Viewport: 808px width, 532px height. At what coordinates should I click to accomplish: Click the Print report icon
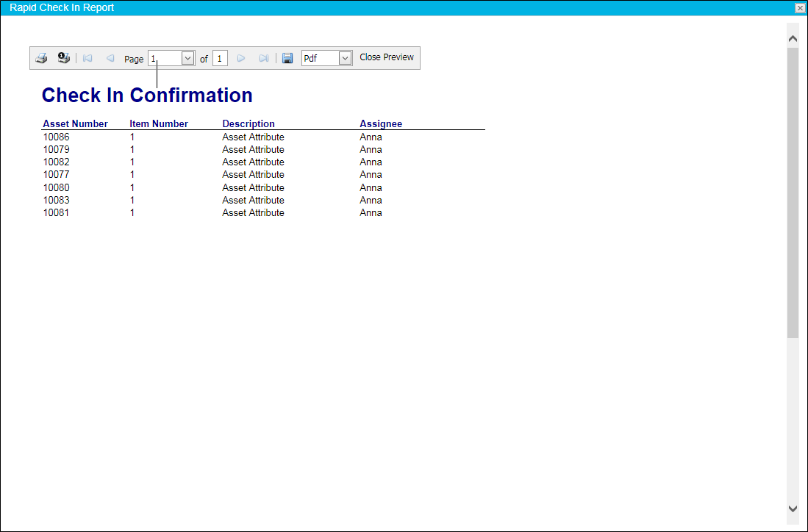click(41, 58)
